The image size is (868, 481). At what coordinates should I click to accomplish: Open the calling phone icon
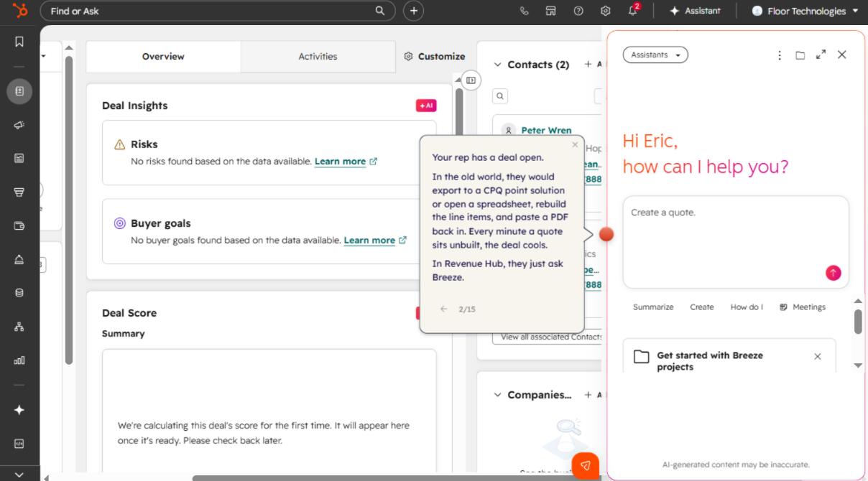pyautogui.click(x=524, y=11)
